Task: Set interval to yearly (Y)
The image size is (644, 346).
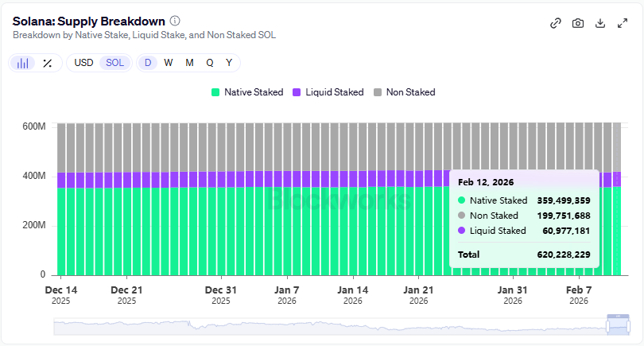Action: tap(229, 63)
